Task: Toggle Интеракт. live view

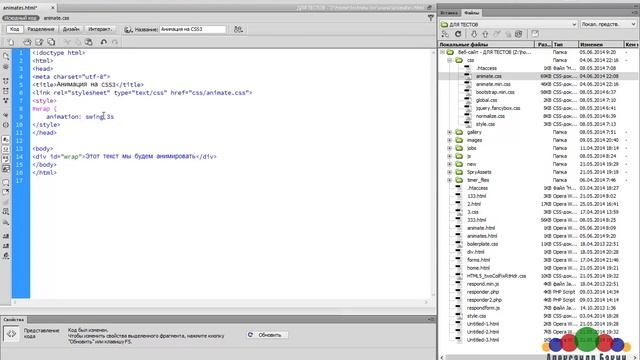Action: pos(100,29)
